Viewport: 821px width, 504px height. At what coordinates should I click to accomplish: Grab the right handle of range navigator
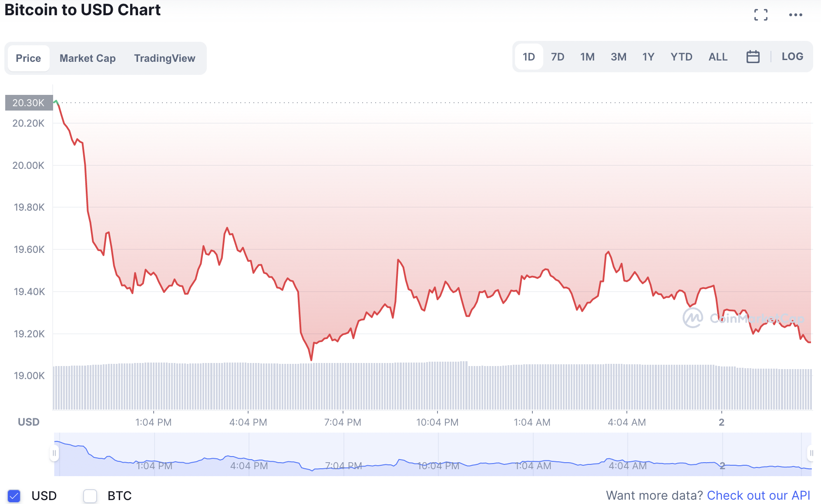(811, 453)
